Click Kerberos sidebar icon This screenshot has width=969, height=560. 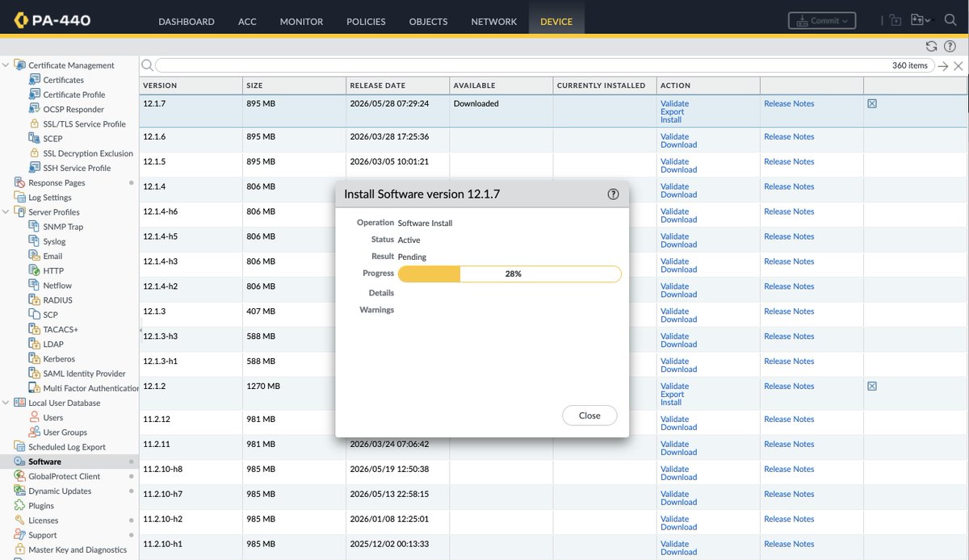(35, 358)
